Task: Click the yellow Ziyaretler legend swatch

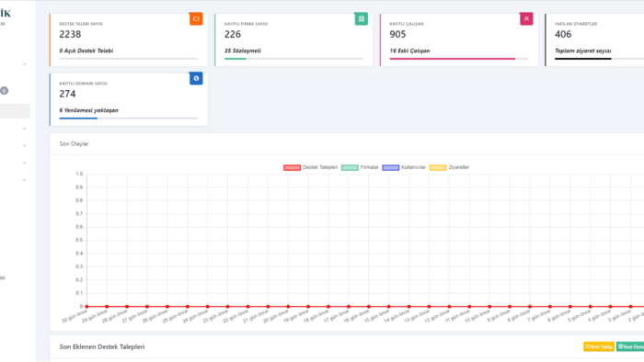Action: click(438, 167)
